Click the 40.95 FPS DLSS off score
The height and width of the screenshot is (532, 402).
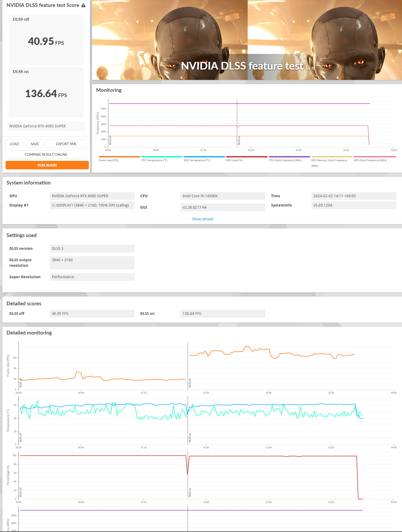click(46, 41)
